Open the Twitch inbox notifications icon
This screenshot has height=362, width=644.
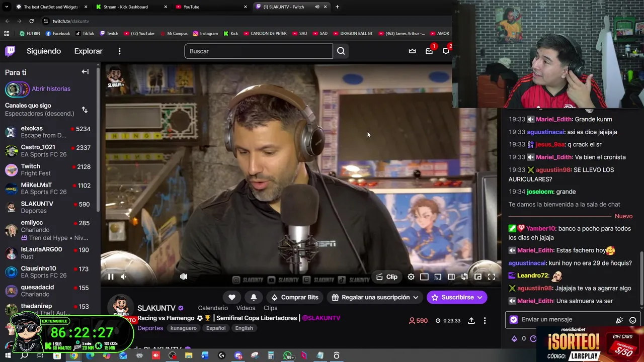(429, 51)
